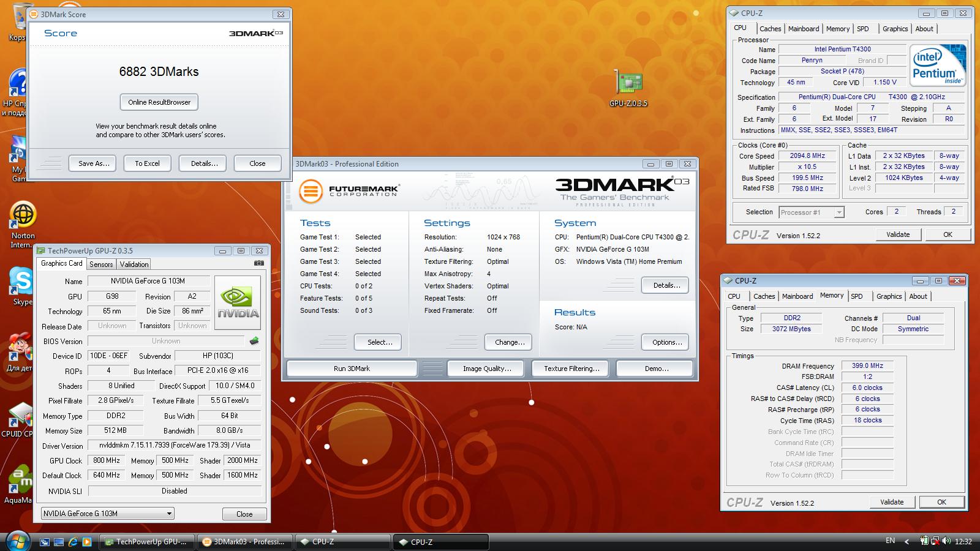980x551 pixels.
Task: Click the EN language indicator in tray
Action: pos(891,541)
